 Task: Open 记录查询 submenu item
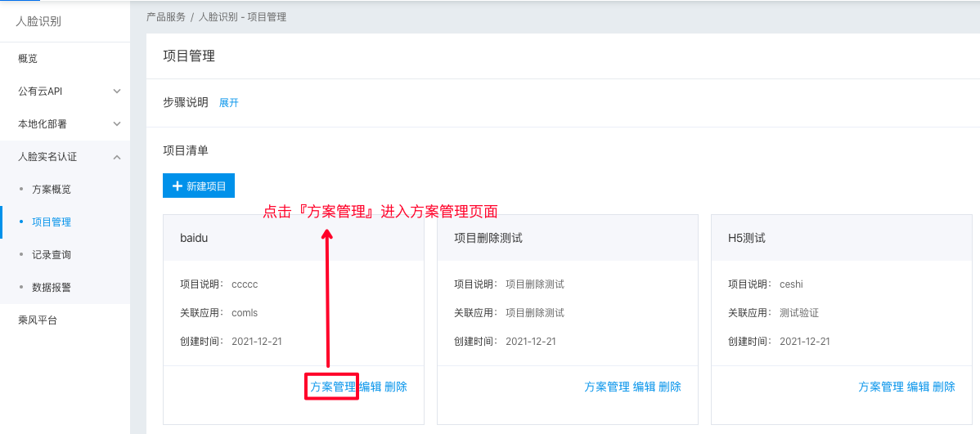[x=52, y=255]
